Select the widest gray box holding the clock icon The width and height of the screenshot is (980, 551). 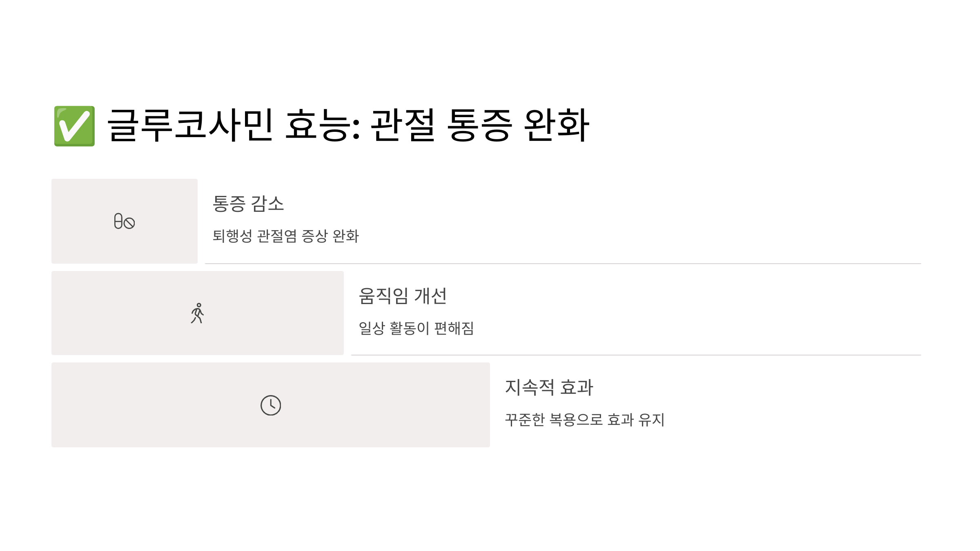[x=271, y=404]
